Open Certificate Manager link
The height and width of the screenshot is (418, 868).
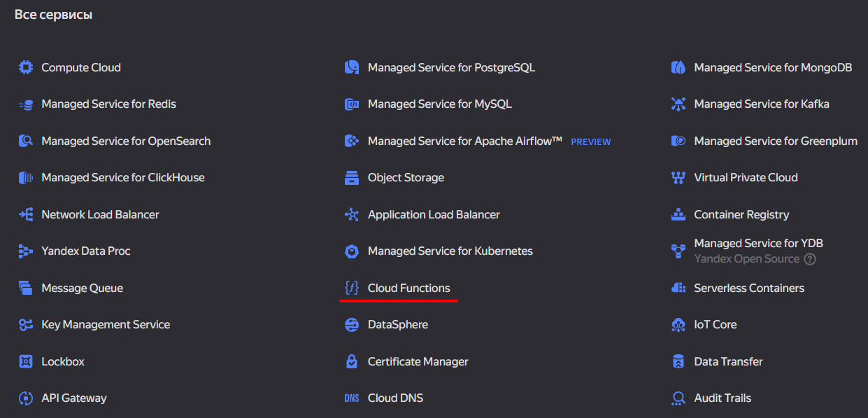tap(418, 361)
